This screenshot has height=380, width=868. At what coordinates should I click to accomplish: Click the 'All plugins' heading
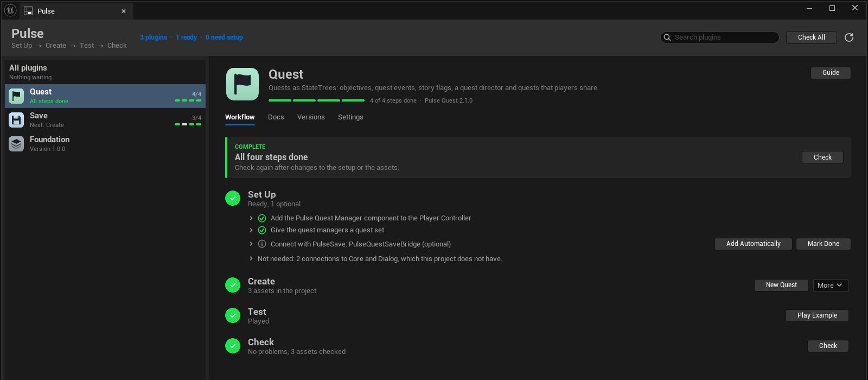(28, 68)
